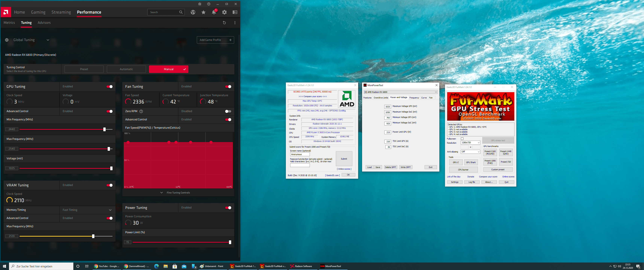644x270 pixels.
Task: Open FurMark Resolution dropdown
Action: point(470,142)
